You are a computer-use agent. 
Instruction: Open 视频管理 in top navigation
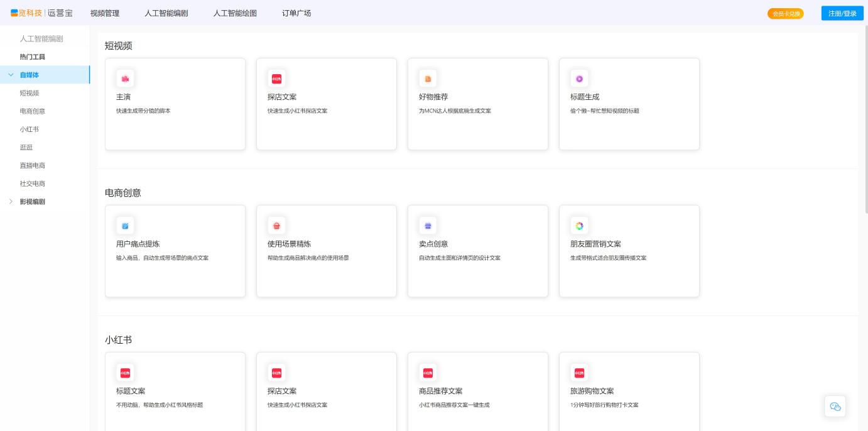click(105, 13)
